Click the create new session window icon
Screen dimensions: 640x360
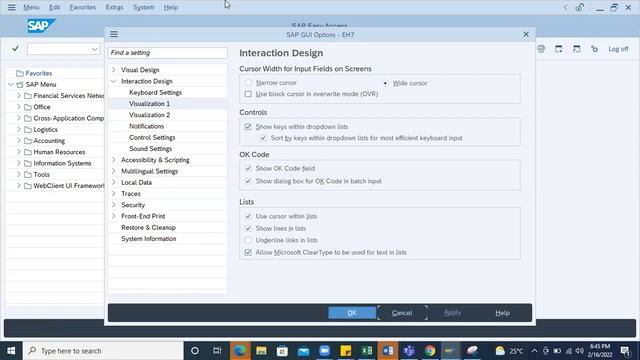click(x=558, y=49)
